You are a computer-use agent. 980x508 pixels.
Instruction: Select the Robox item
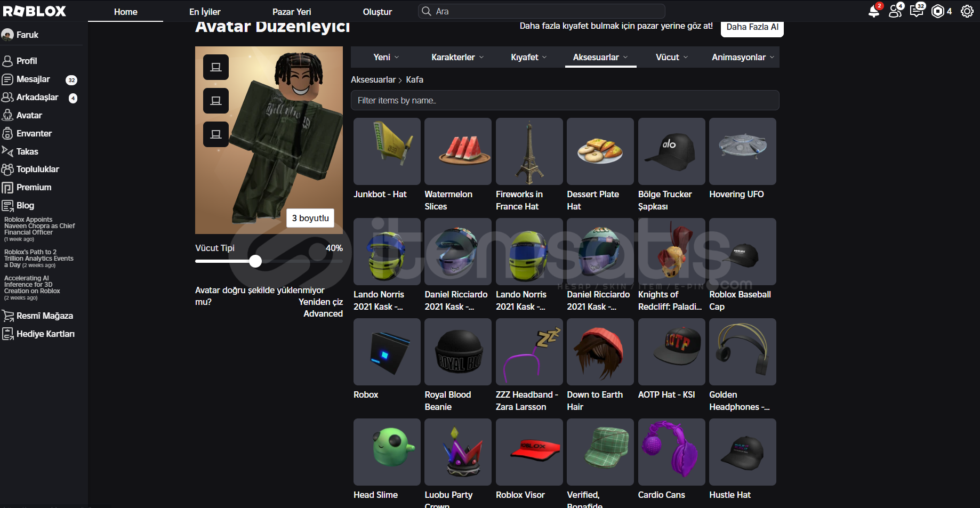click(x=387, y=352)
